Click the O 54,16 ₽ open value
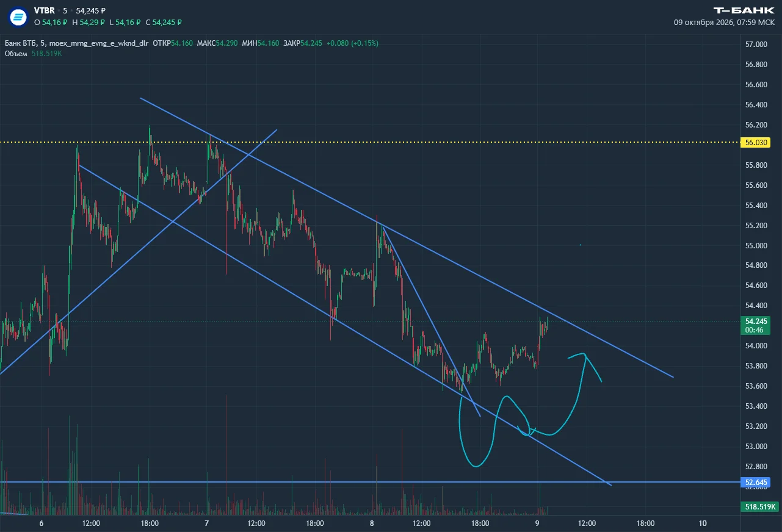The image size is (782, 532). point(51,22)
